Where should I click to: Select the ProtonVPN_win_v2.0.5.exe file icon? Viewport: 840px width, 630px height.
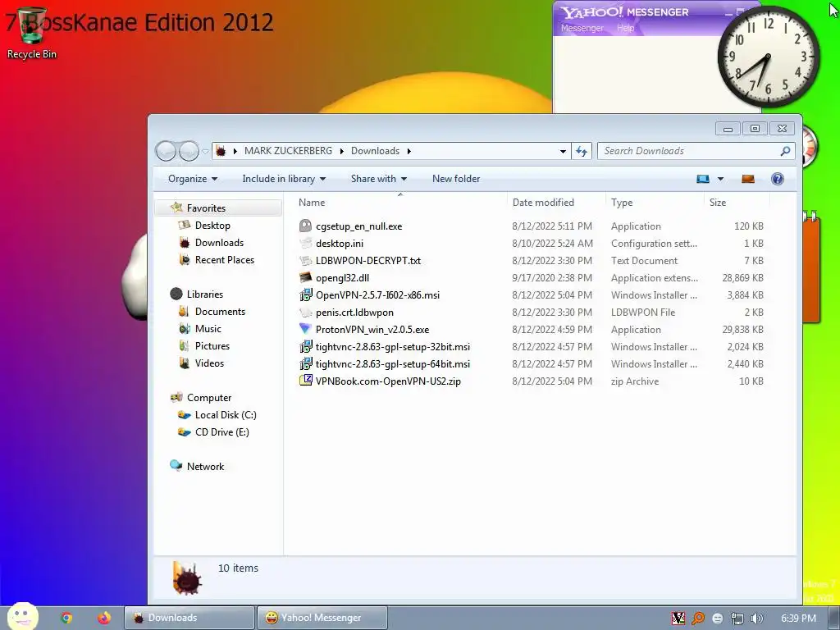(305, 329)
